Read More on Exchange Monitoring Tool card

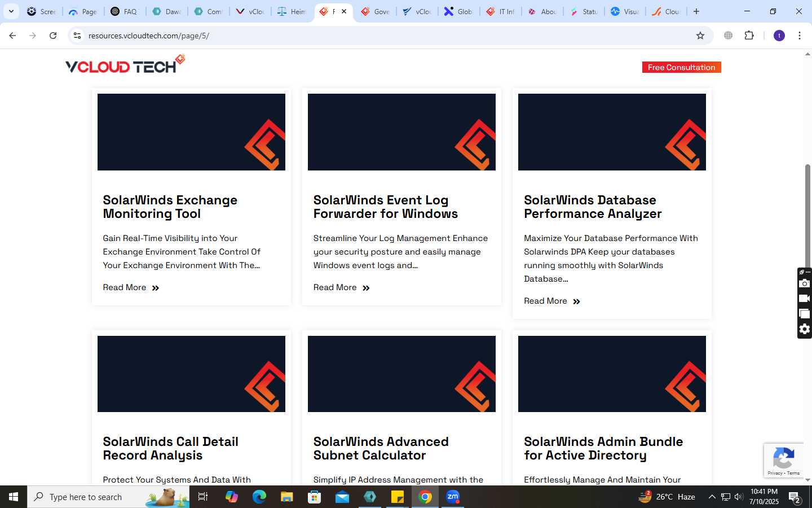(x=131, y=287)
